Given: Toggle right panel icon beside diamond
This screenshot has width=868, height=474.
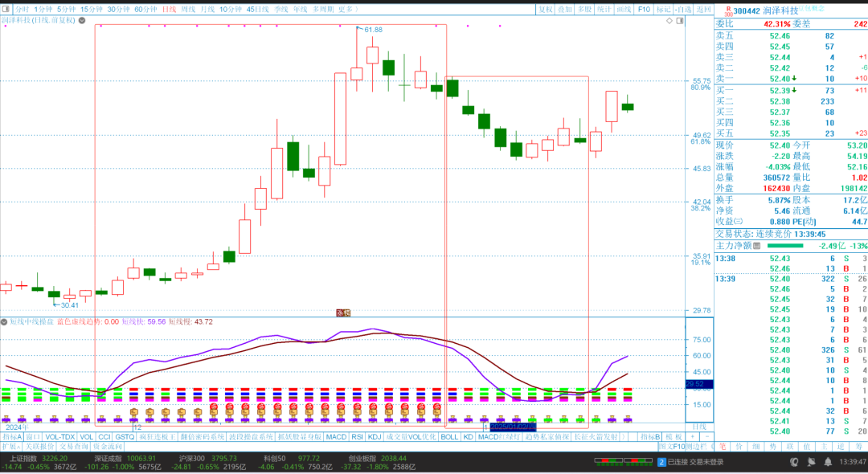Looking at the screenshot, I should (680, 20).
